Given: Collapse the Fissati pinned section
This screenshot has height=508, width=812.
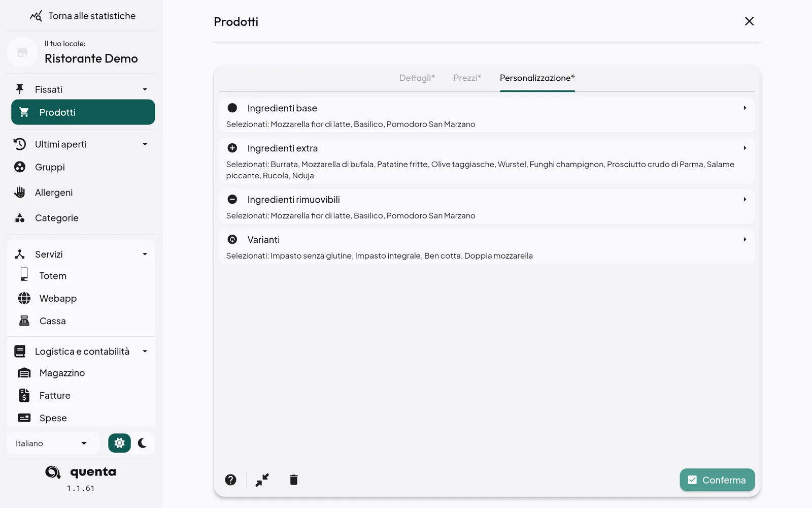Looking at the screenshot, I should click(145, 89).
